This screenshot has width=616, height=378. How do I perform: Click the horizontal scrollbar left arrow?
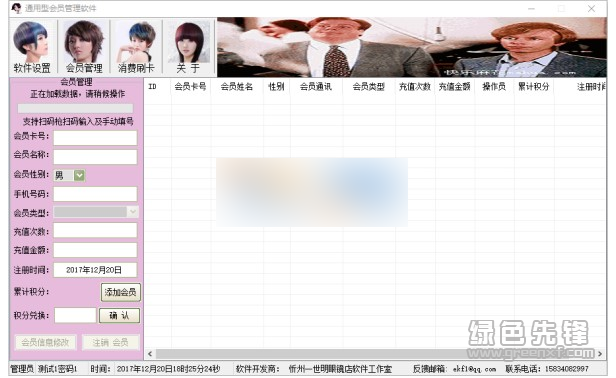[150, 354]
